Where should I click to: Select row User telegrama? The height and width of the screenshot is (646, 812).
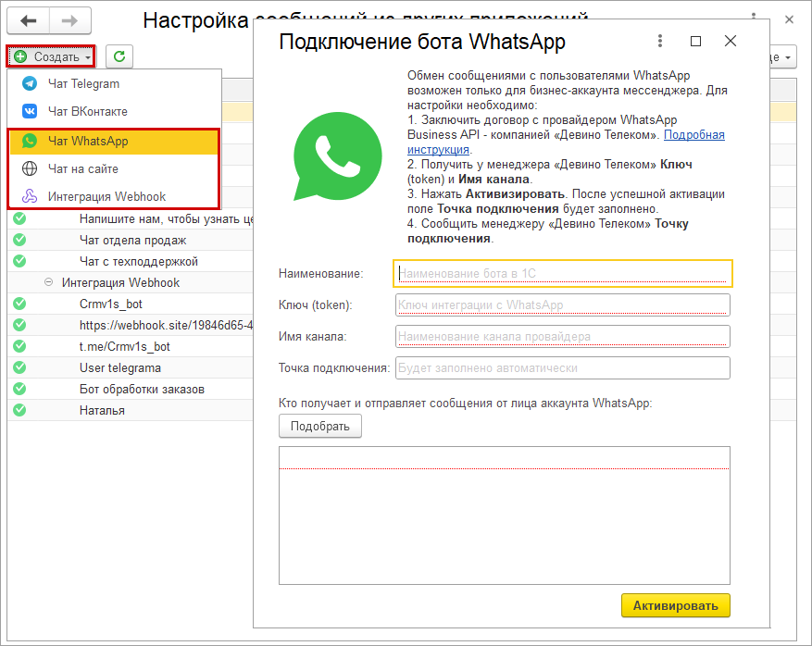pos(130,367)
